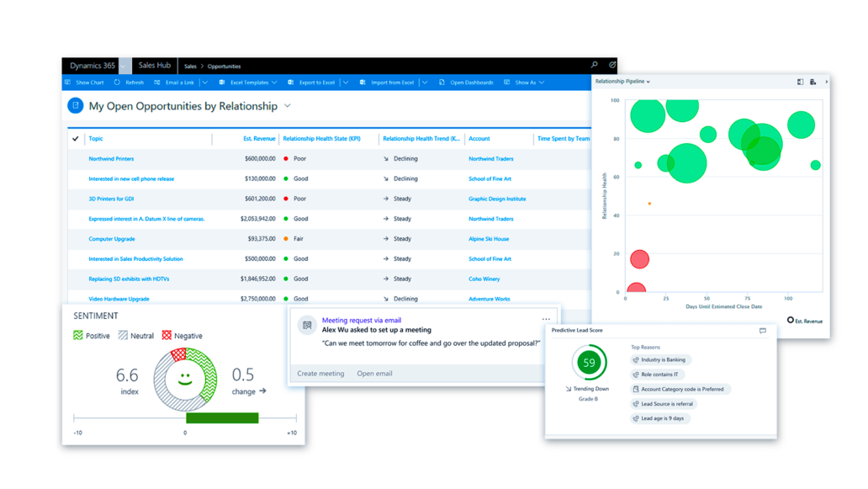
Task: Click the orange Fair status dot for Computer Upgrade
Action: click(x=286, y=239)
